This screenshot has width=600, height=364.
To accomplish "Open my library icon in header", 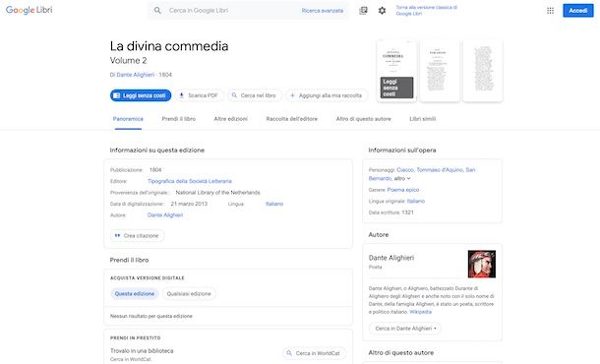I will tap(363, 11).
